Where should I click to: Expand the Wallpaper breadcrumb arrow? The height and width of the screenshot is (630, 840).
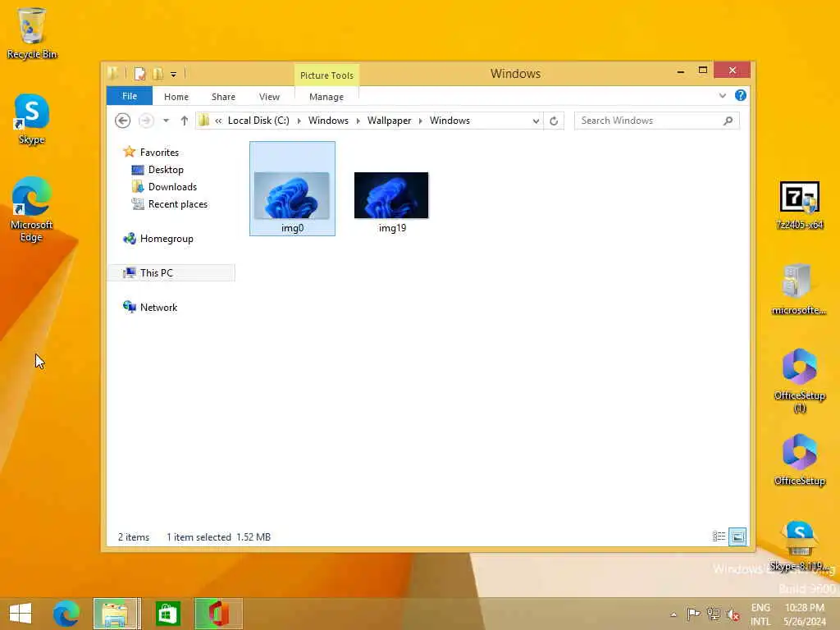(421, 121)
